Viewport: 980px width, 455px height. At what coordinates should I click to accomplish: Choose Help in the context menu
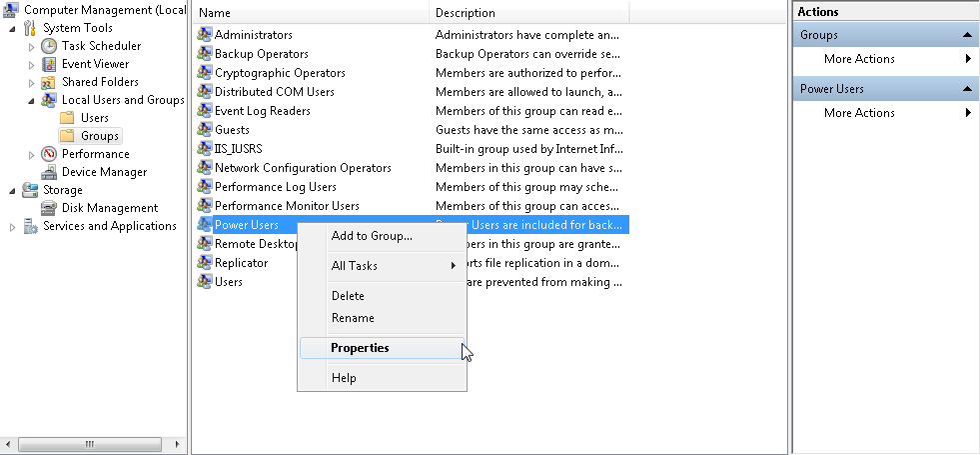[x=382, y=378]
